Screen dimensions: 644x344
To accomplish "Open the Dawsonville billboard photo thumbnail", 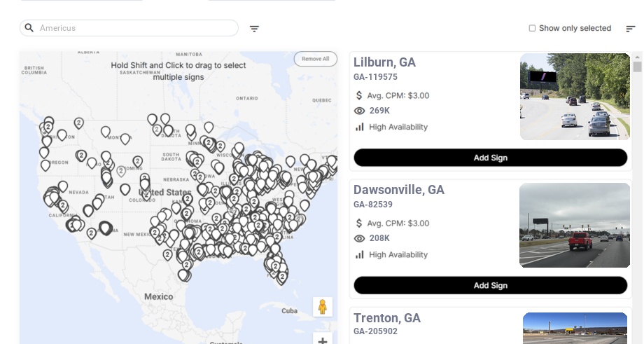I will (x=574, y=226).
